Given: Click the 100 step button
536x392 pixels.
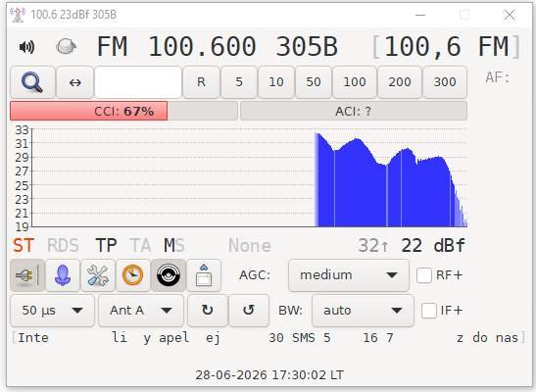Looking at the screenshot, I should (x=355, y=82).
